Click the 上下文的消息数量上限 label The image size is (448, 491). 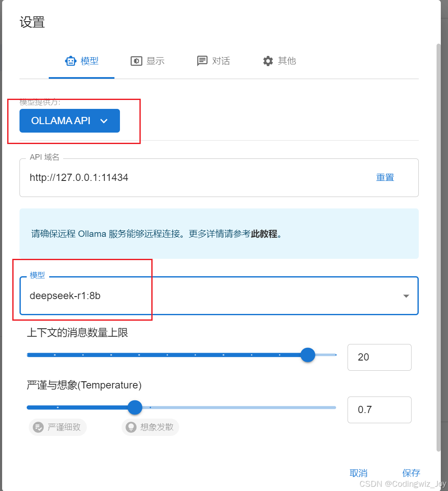tap(78, 332)
